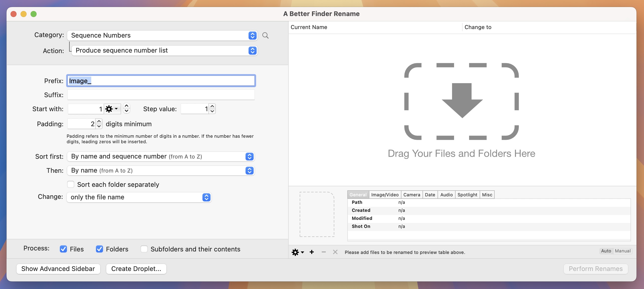Click the Show Advanced Sidebar button
The height and width of the screenshot is (289, 644).
pos(58,269)
